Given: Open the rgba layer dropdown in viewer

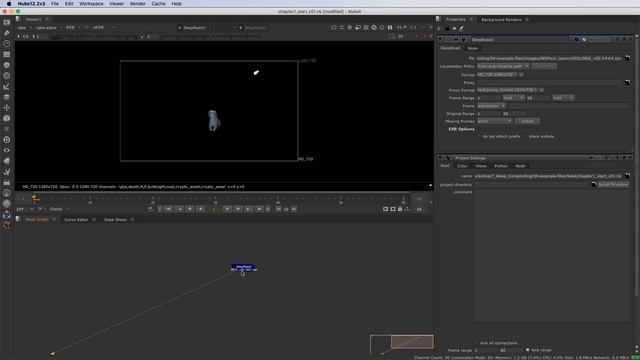Looking at the screenshot, I should tap(24, 28).
